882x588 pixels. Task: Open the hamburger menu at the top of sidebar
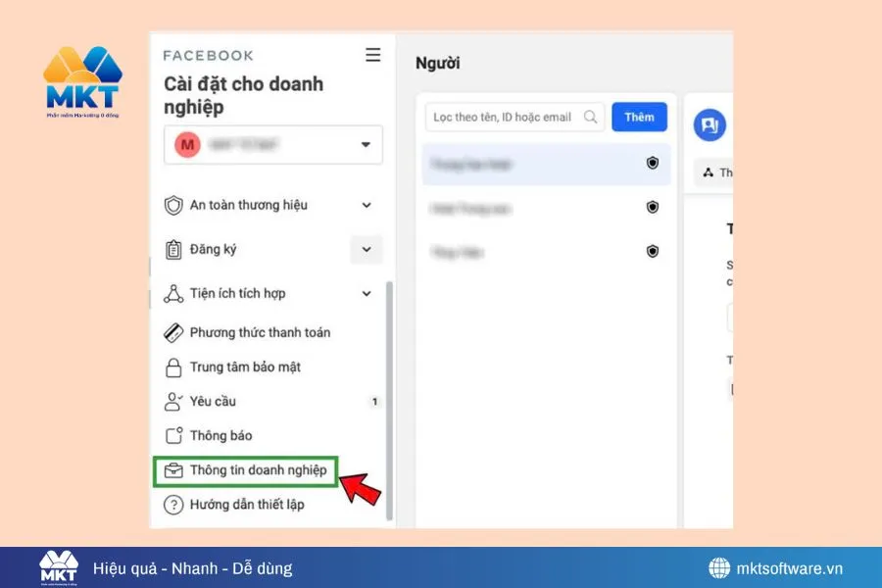coord(372,55)
